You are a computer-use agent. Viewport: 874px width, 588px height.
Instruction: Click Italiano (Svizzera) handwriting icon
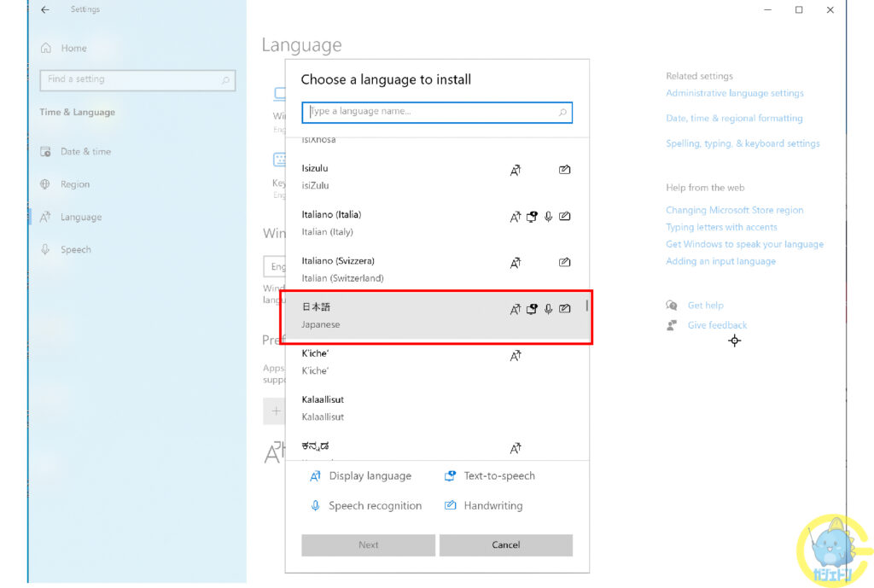point(565,262)
